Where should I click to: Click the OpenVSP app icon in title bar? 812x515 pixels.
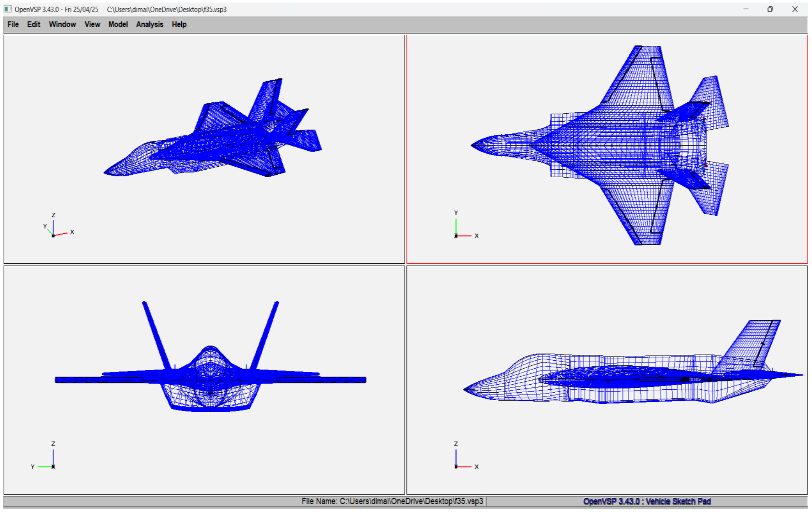[x=8, y=9]
